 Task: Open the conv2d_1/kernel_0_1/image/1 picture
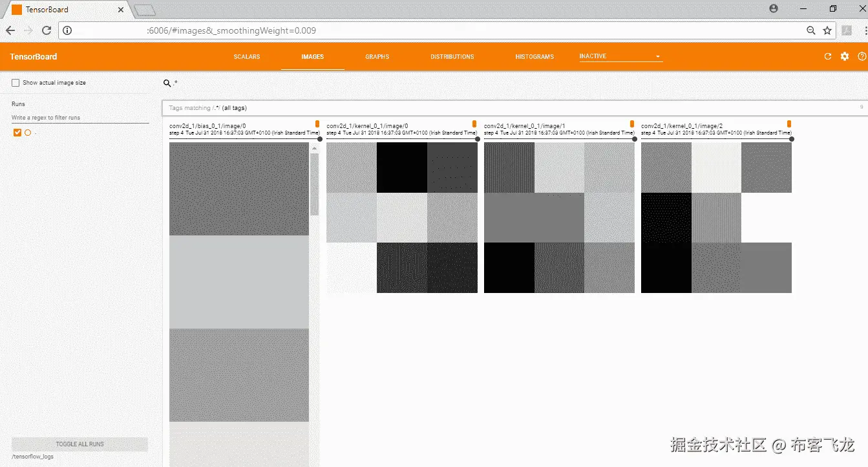click(x=559, y=217)
